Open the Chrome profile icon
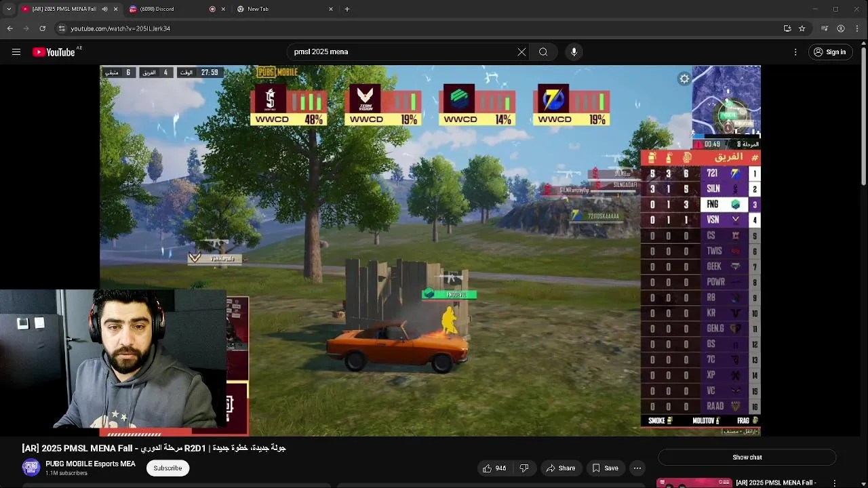Viewport: 868px width, 488px height. click(841, 28)
